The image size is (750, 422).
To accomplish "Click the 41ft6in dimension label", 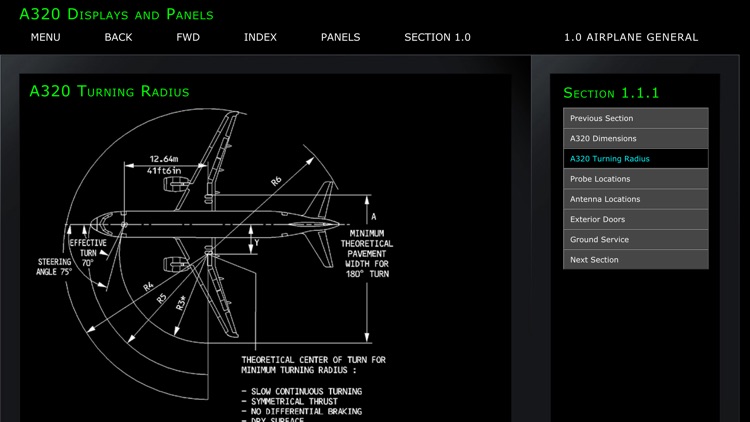I will pos(164,171).
